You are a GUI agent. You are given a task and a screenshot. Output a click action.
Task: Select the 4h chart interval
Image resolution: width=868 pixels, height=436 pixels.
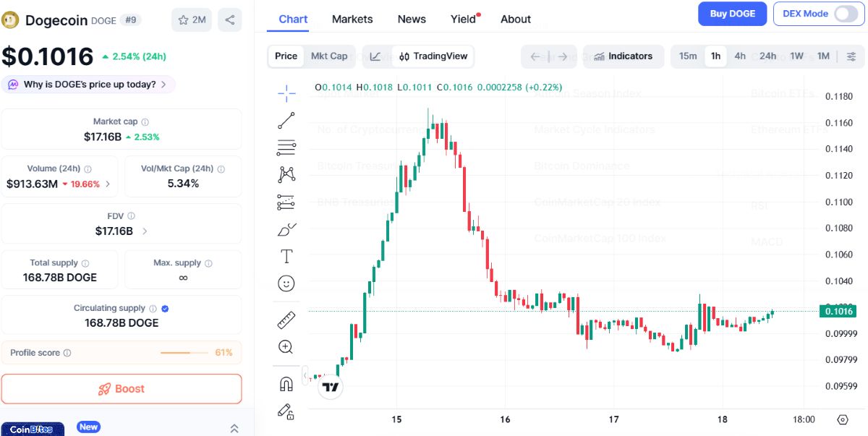(x=740, y=56)
